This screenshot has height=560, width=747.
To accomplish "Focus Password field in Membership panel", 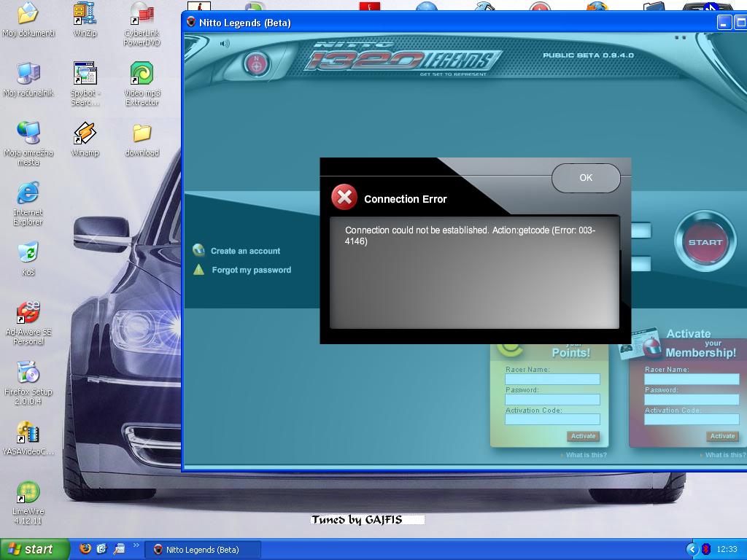I will pyautogui.click(x=692, y=399).
